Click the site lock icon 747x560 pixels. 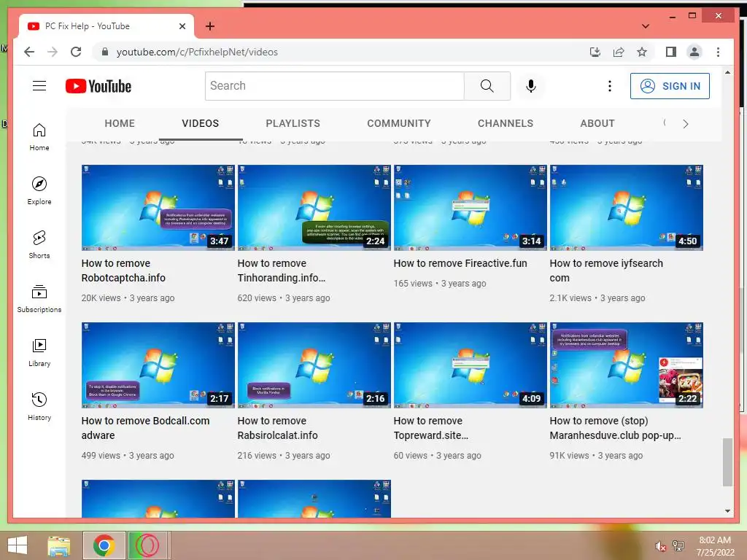tap(105, 52)
